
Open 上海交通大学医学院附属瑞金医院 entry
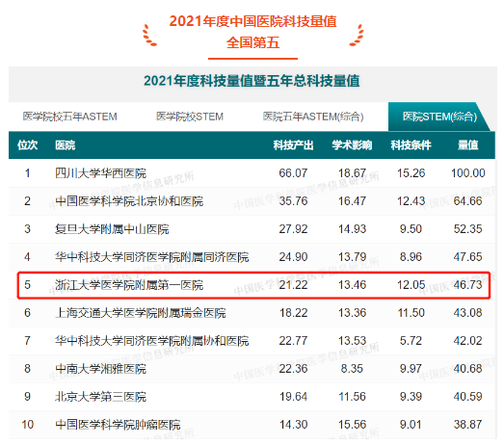(x=141, y=313)
